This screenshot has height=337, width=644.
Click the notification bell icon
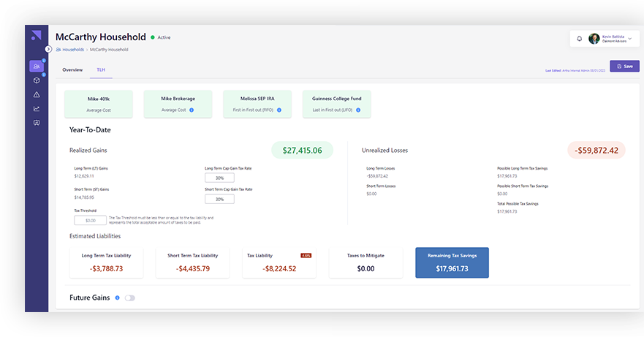click(x=580, y=39)
